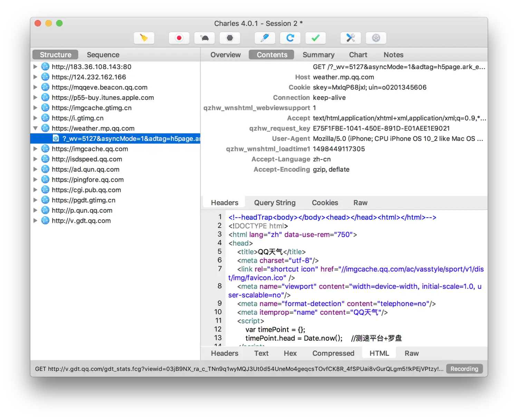This screenshot has height=420, width=518.
Task: Click the globe icon of p55-buy.itunes.apple.com
Action: [45, 97]
